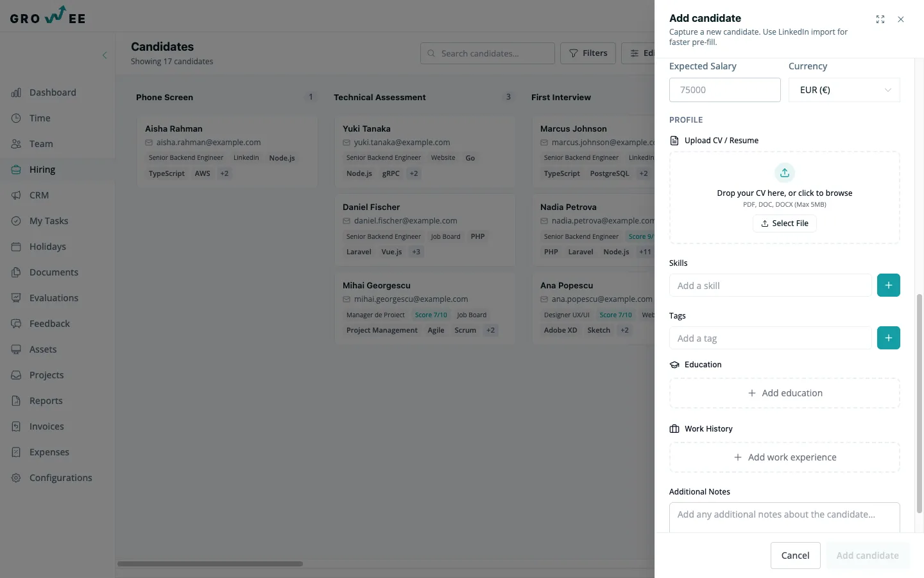The height and width of the screenshot is (578, 924).
Task: Click Select File button
Action: tap(785, 223)
